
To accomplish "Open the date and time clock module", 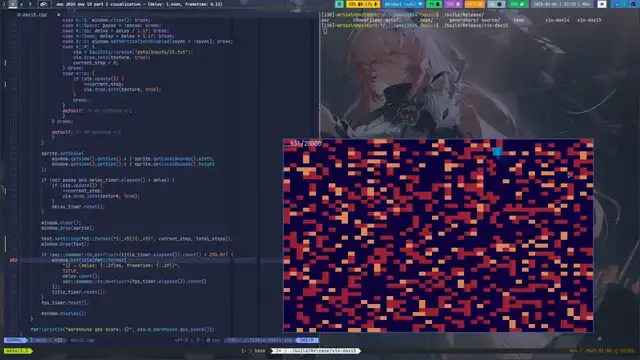I will (x=562, y=4).
